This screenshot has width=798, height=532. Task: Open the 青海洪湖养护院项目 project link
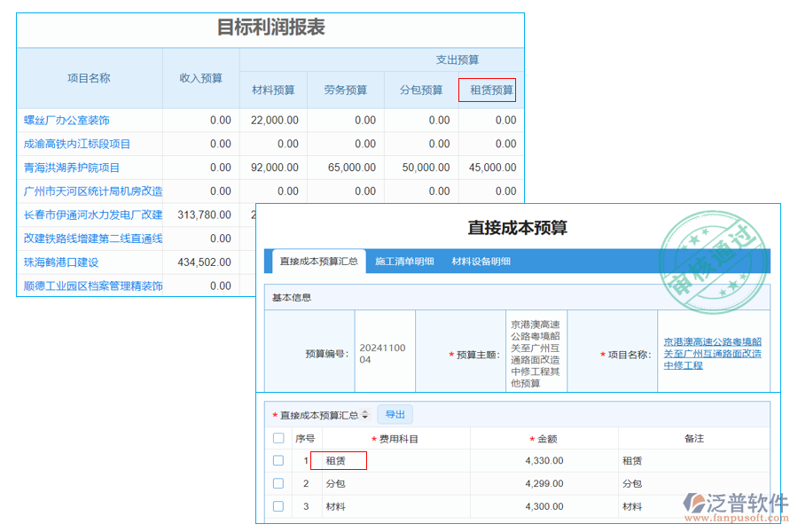71,168
